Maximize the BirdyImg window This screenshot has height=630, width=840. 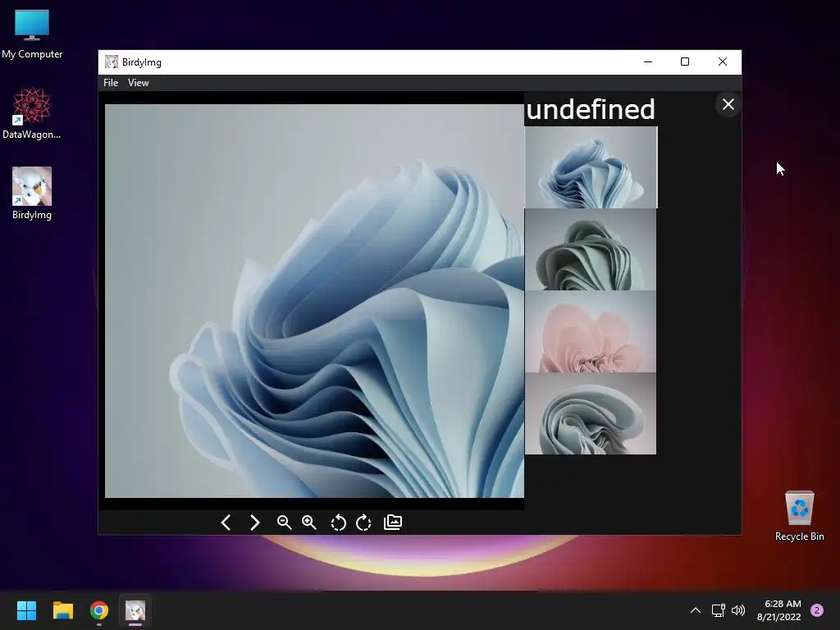685,62
